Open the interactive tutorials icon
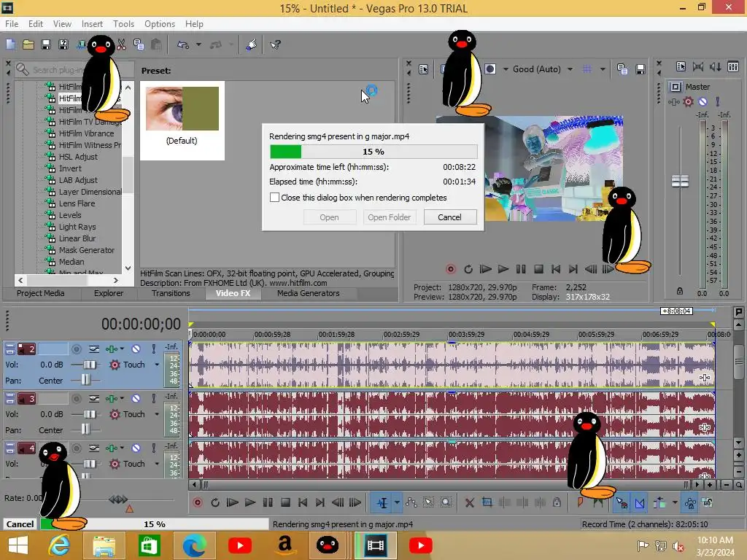Viewport: 747px width, 560px height. (x=252, y=44)
